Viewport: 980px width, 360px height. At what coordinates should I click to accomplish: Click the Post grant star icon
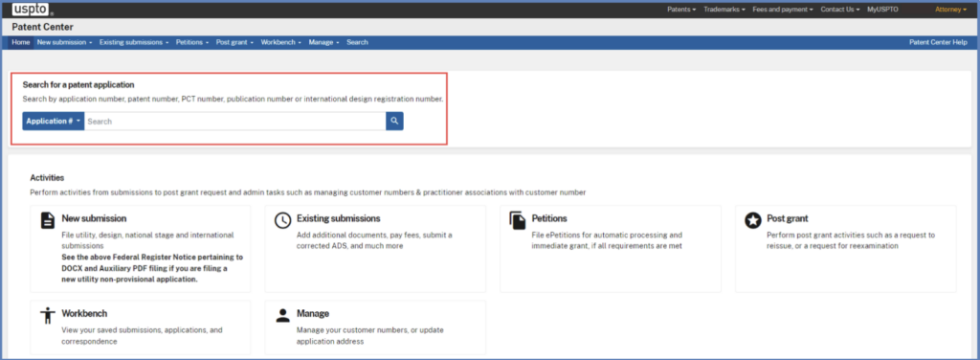pyautogui.click(x=752, y=220)
